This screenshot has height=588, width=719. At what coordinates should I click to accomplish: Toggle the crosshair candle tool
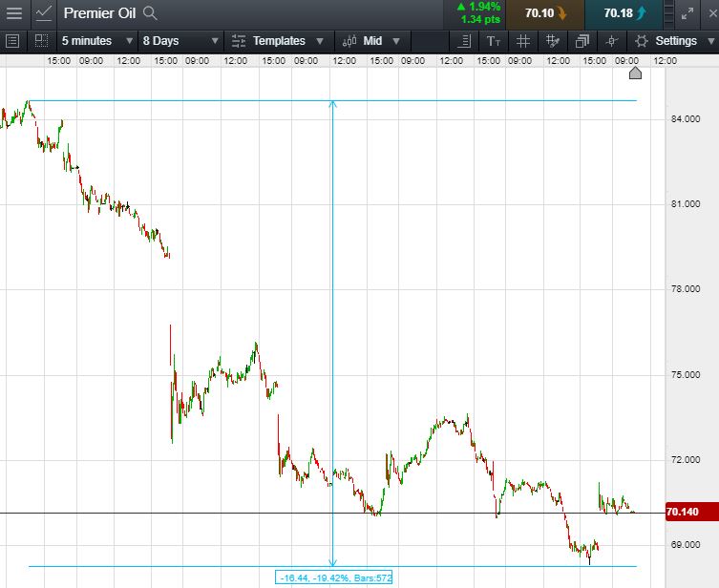(612, 41)
